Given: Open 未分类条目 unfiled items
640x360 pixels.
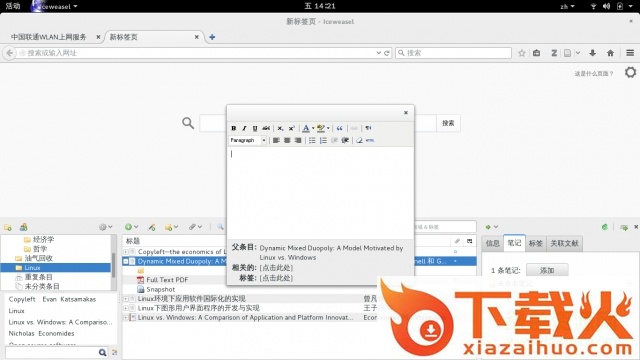Looking at the screenshot, I should 42,287.
